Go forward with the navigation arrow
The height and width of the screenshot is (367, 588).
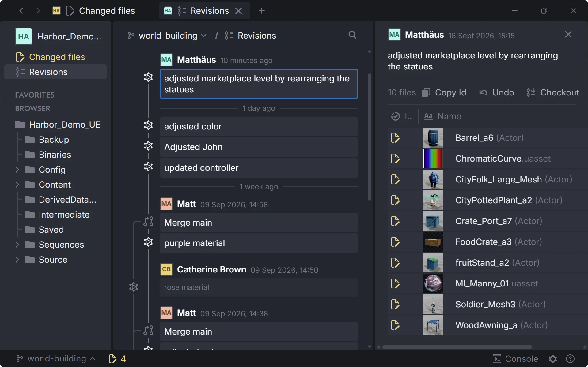pyautogui.click(x=38, y=11)
